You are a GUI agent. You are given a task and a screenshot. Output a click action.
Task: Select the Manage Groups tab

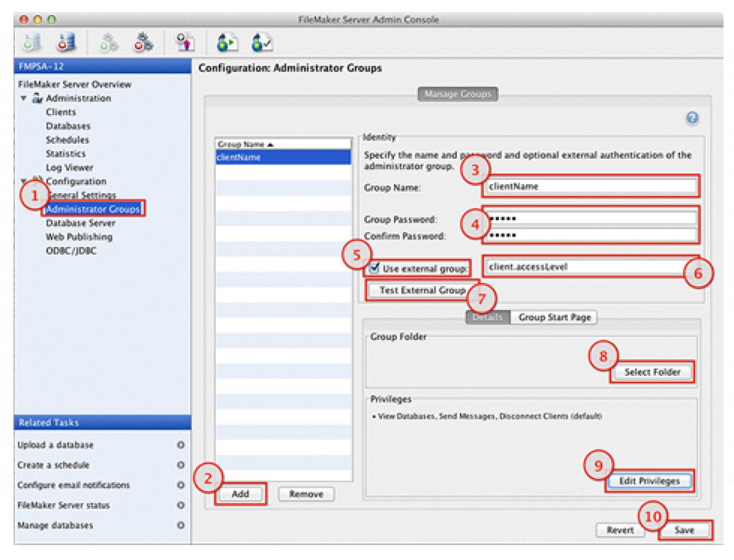pyautogui.click(x=458, y=94)
